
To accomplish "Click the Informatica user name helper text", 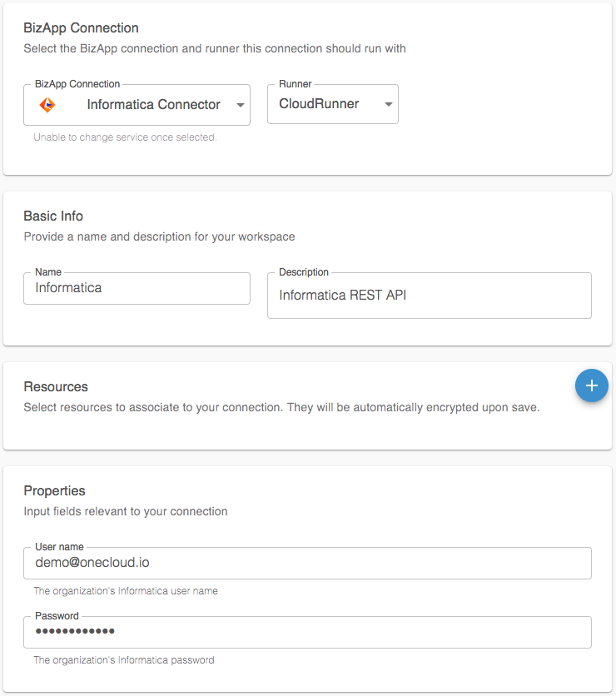I will pos(125,591).
